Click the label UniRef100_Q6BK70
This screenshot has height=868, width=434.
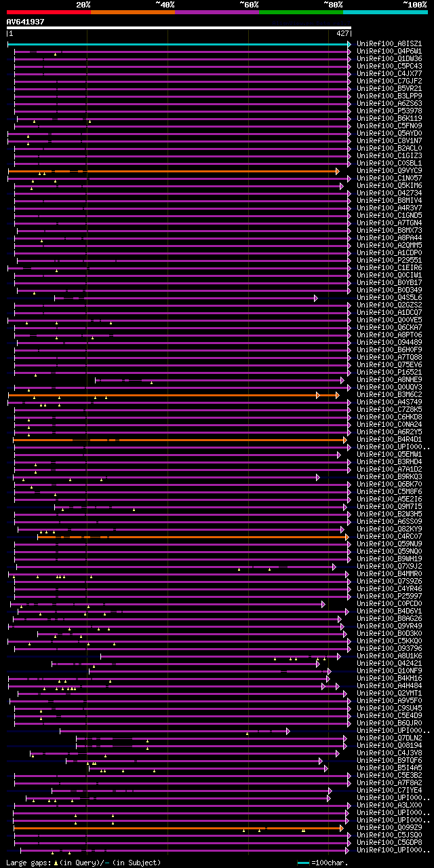click(389, 485)
